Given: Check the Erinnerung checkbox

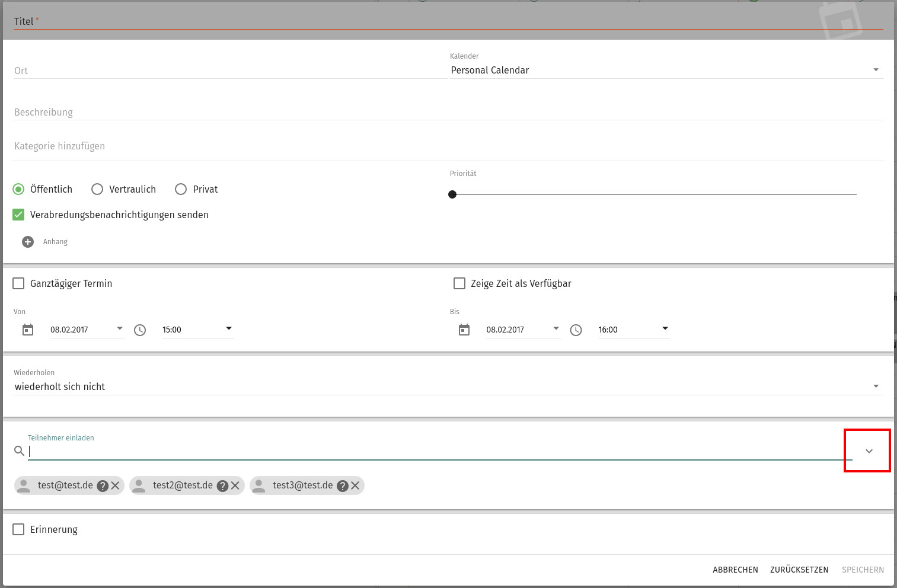Looking at the screenshot, I should 19,529.
